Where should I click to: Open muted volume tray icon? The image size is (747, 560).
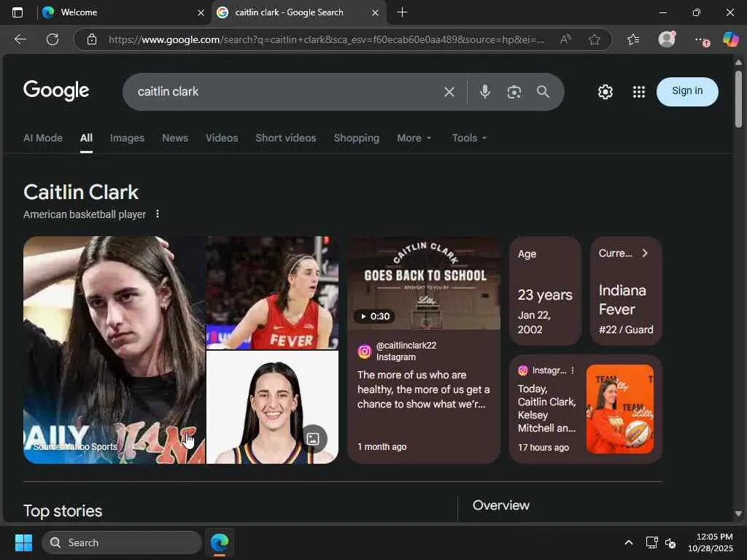click(x=670, y=542)
